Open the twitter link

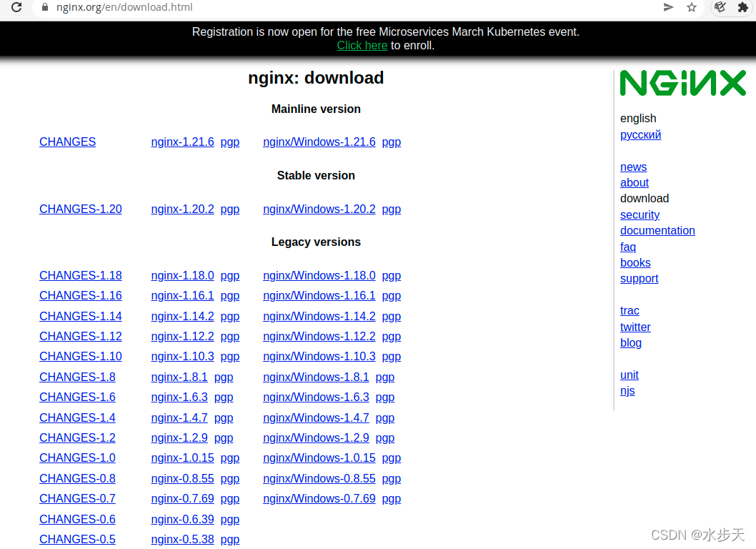point(635,327)
